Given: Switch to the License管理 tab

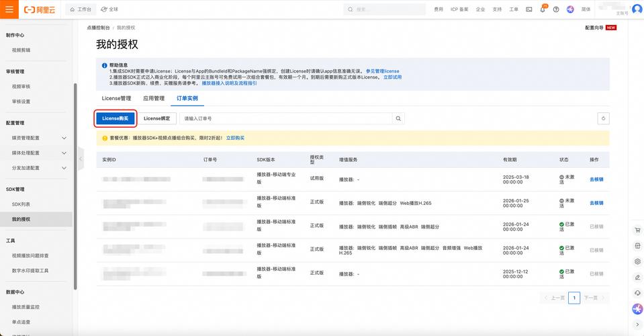Looking at the screenshot, I should (x=116, y=98).
